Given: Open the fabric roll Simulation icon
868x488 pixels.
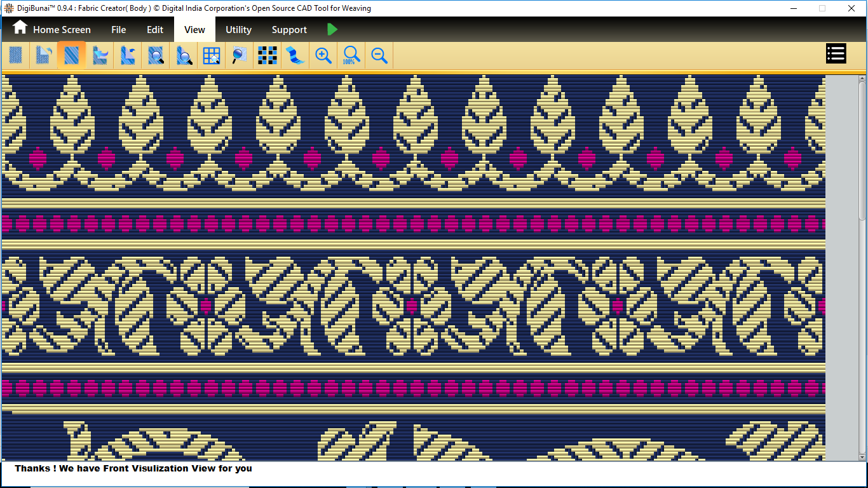Looking at the screenshot, I should pos(295,56).
